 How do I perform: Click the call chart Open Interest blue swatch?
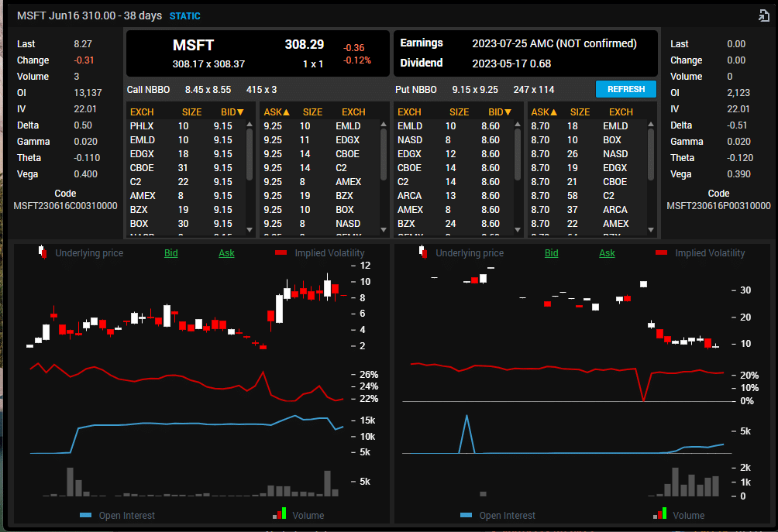85,515
